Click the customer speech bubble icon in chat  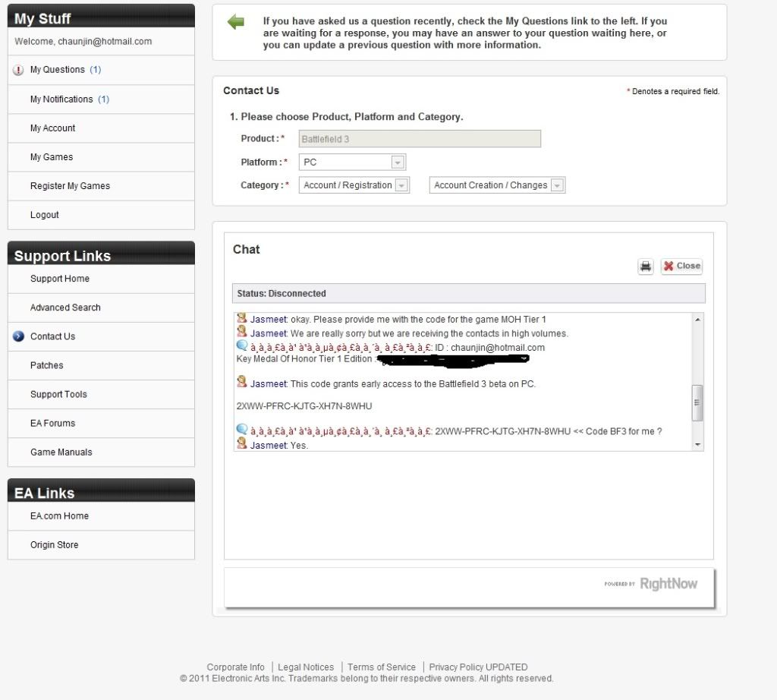click(242, 346)
